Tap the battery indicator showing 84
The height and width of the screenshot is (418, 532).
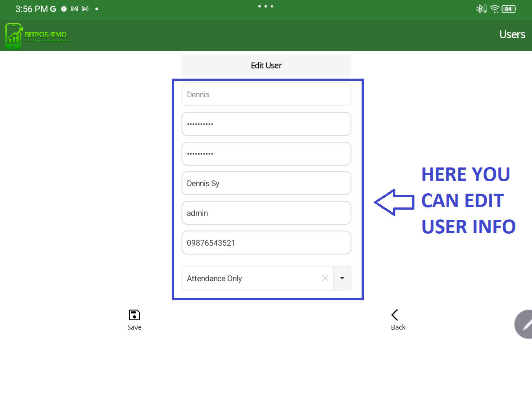click(x=509, y=9)
